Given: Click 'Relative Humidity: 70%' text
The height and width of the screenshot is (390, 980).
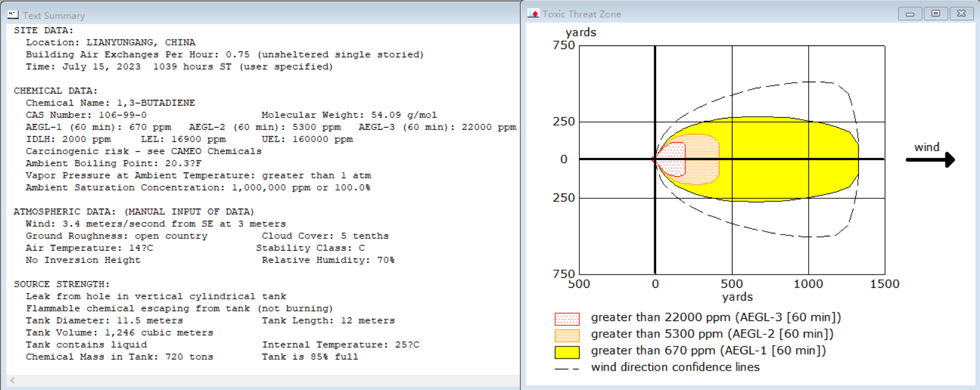Looking at the screenshot, I should tap(328, 260).
